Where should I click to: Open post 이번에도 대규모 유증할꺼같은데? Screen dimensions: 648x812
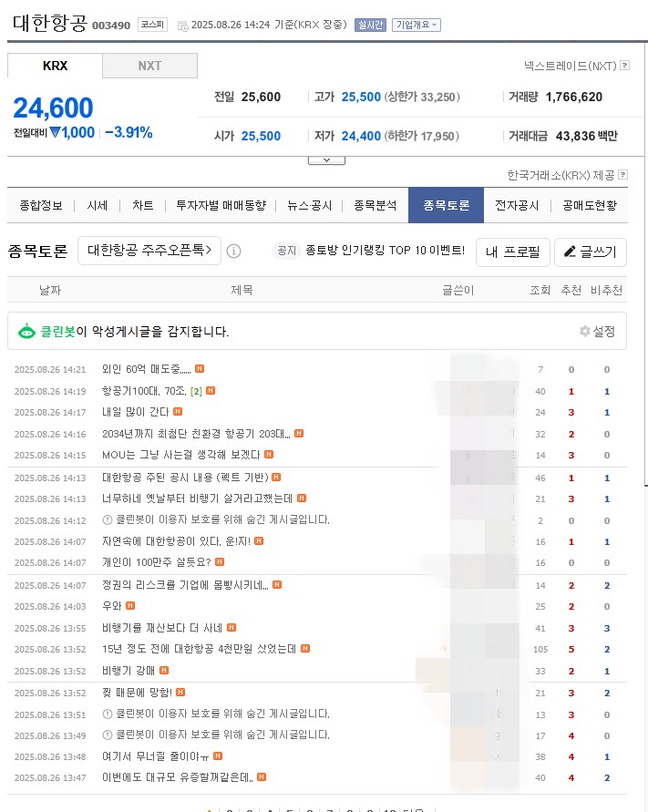(x=178, y=777)
